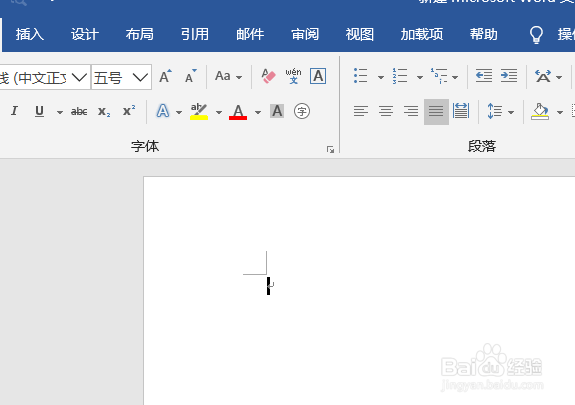Image resolution: width=575 pixels, height=405 pixels.
Task: Click the enclosed character 字 icon
Action: pyautogui.click(x=302, y=111)
